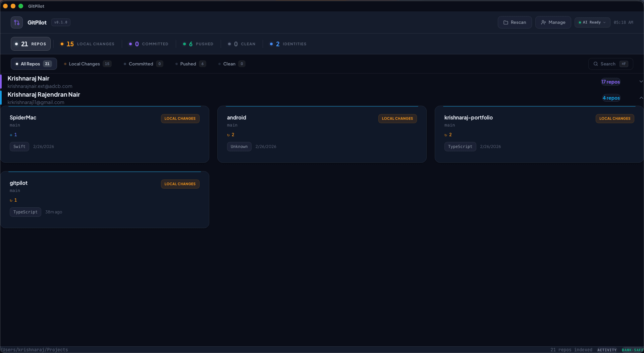Click the Manage button
Image resolution: width=644 pixels, height=353 pixels.
tap(553, 22)
